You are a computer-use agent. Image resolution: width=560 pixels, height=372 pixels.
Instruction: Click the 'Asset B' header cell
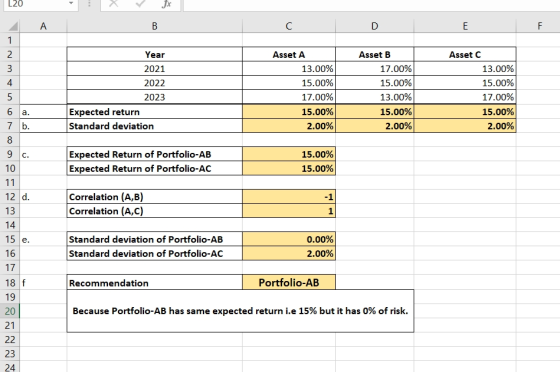coord(374,54)
